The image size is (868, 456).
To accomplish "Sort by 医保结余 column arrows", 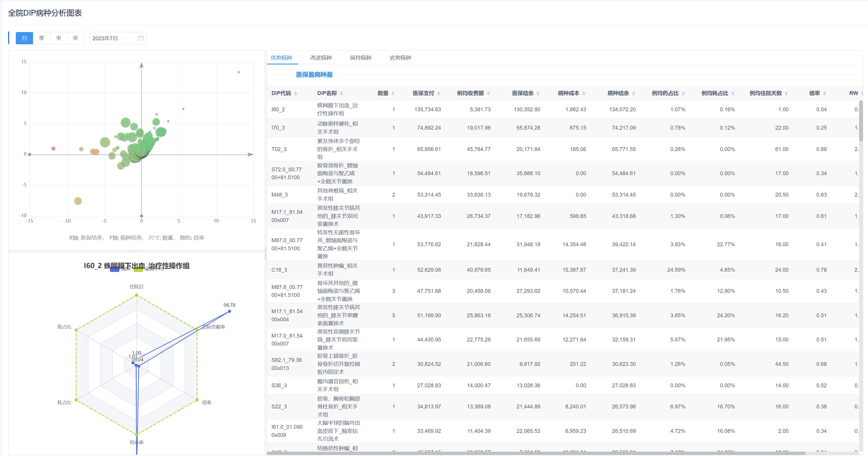I will pyautogui.click(x=538, y=93).
